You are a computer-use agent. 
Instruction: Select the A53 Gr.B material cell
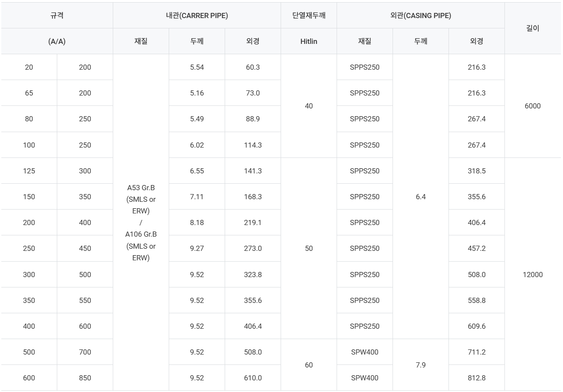click(141, 222)
